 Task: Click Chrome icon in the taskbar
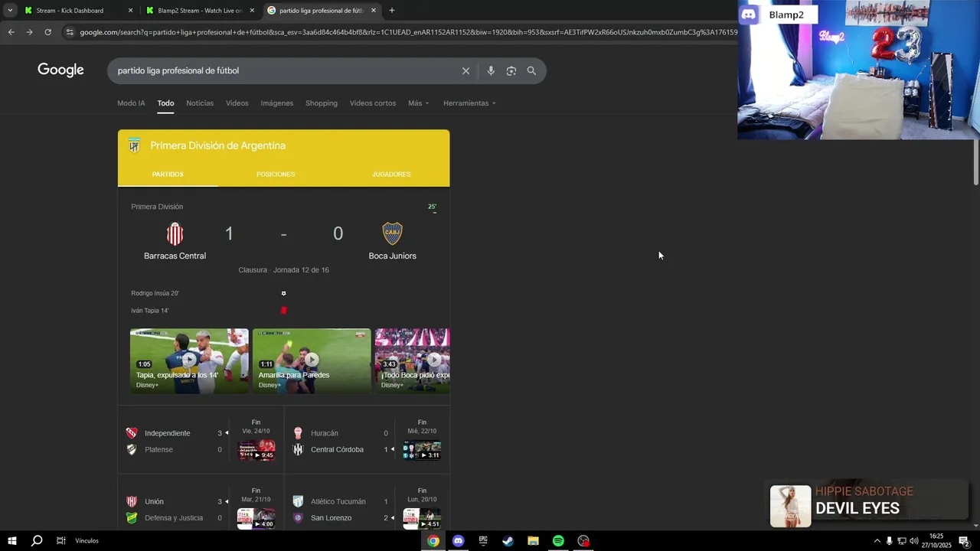click(433, 541)
